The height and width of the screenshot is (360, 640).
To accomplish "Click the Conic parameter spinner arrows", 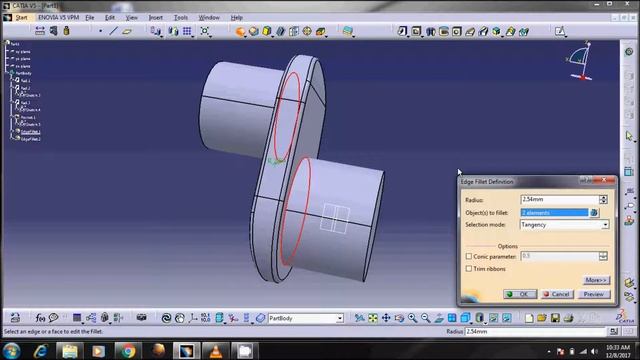I will tap(603, 256).
